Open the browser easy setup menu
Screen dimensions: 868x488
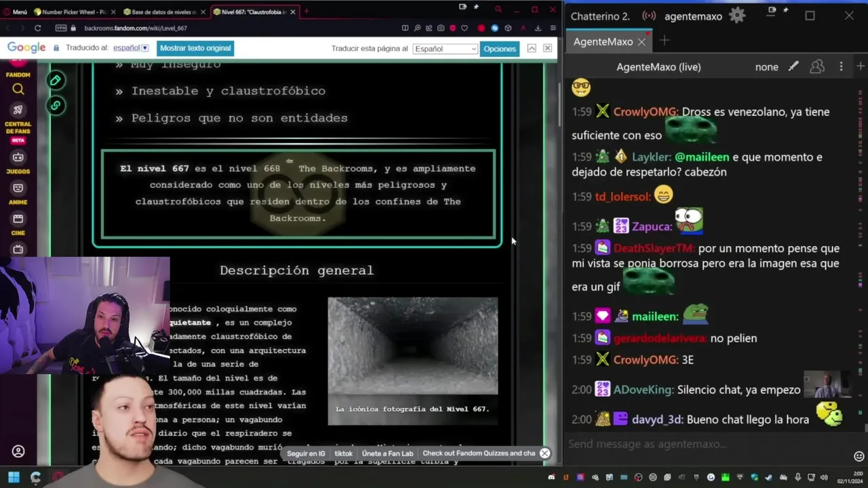pos(553,28)
